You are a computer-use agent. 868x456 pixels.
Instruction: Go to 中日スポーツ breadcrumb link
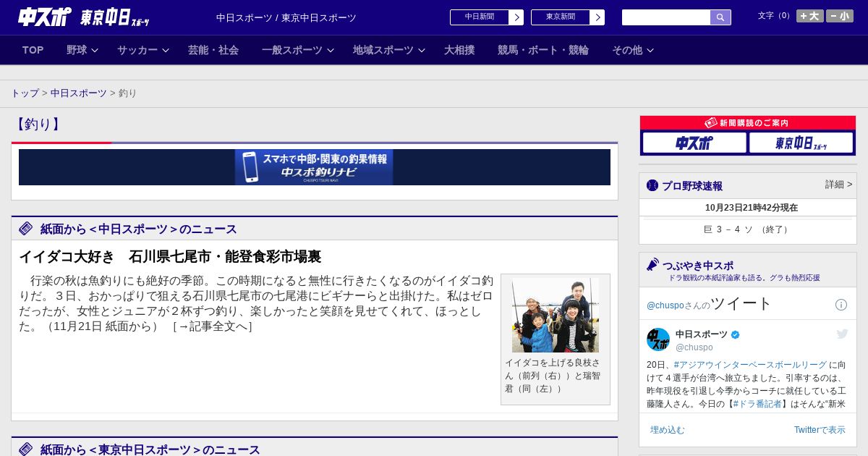(79, 93)
